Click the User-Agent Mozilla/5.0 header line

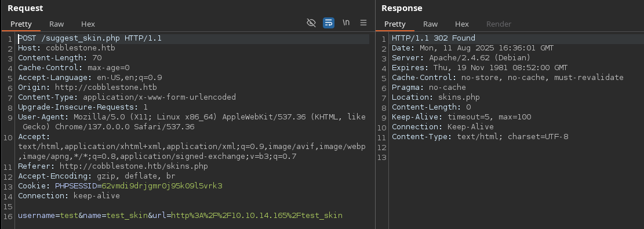192,117
